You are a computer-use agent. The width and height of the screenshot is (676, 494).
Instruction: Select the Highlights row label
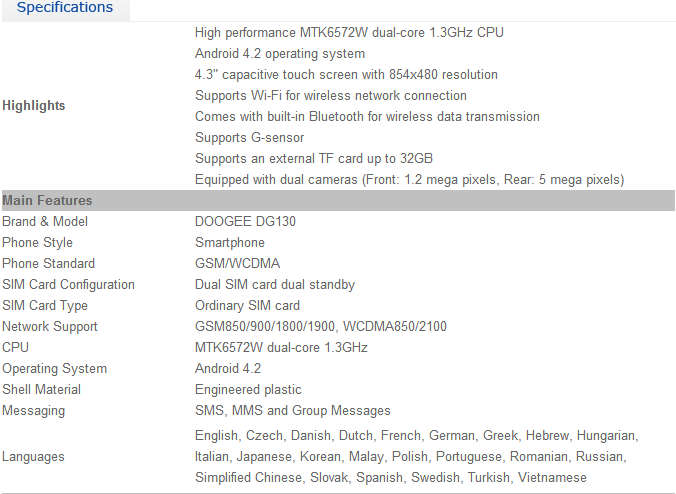[34, 106]
